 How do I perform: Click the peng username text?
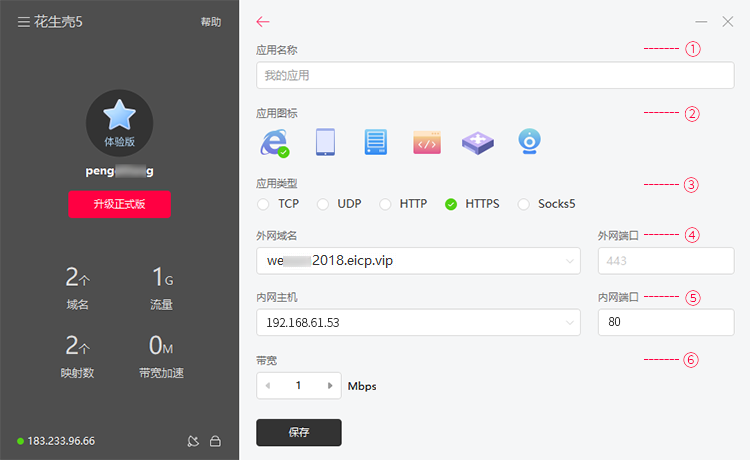point(120,171)
